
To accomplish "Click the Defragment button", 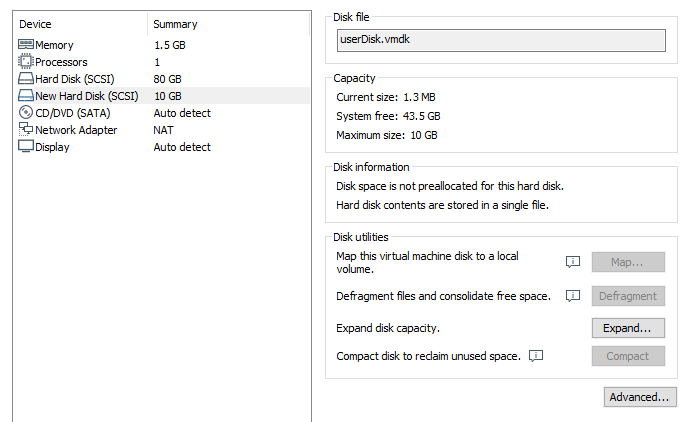I will pyautogui.click(x=628, y=296).
